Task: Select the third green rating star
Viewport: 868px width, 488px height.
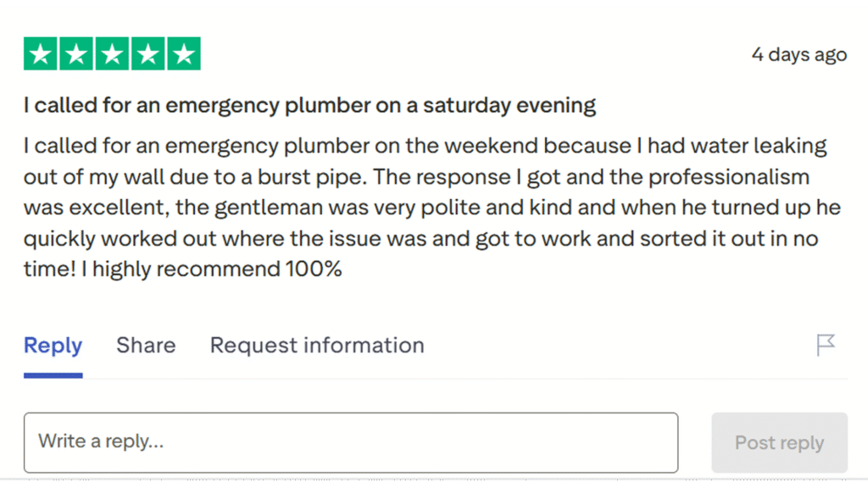Action: click(112, 54)
